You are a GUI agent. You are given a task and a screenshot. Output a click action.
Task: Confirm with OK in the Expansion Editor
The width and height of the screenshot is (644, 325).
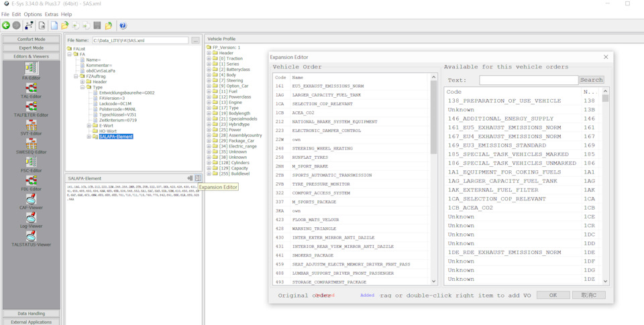tap(553, 295)
